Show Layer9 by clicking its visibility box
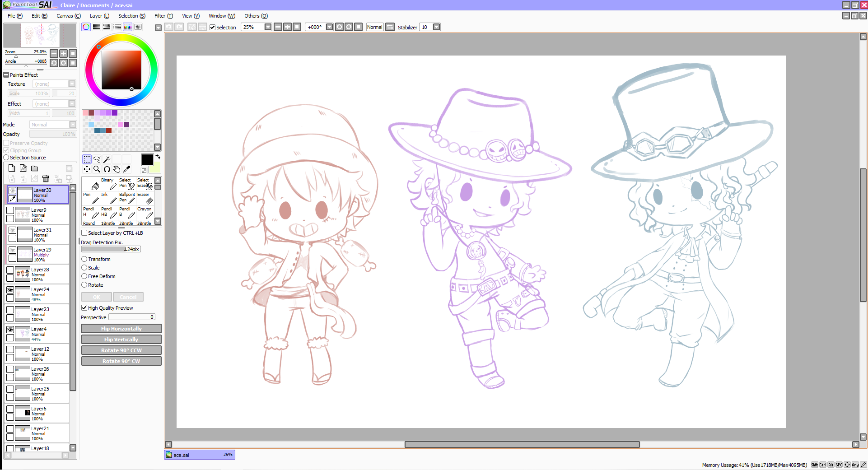Viewport: 868px width, 470px height. pos(10,210)
